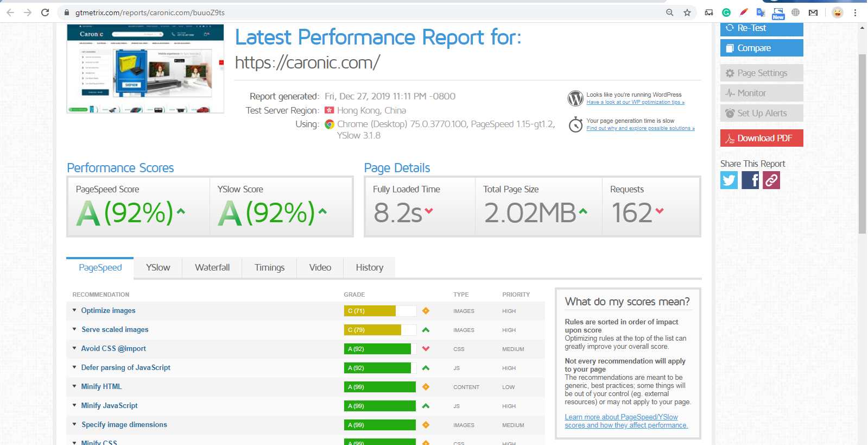Expand Specify image dimensions details
The width and height of the screenshot is (868, 445).
coord(74,424)
